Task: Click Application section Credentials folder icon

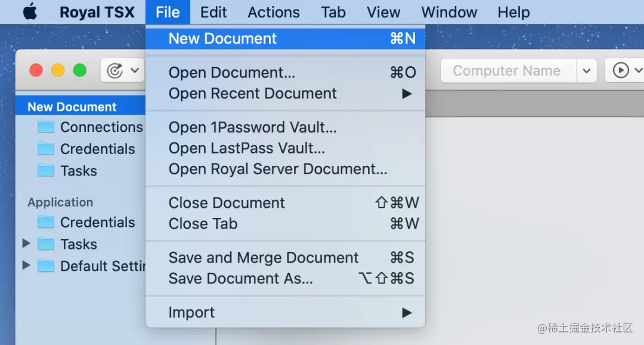Action: [46, 222]
